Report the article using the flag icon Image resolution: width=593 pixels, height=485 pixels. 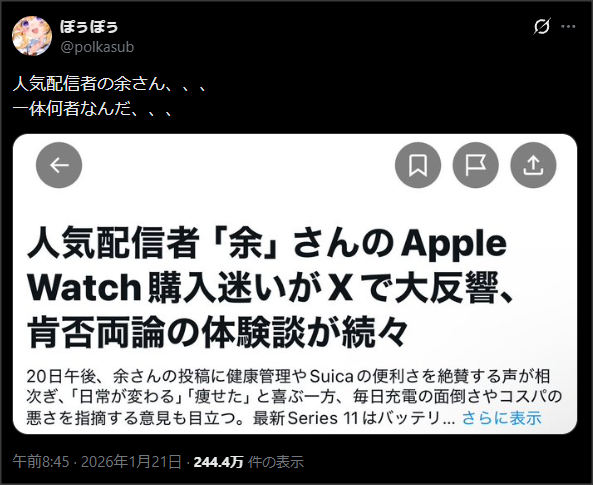[476, 165]
